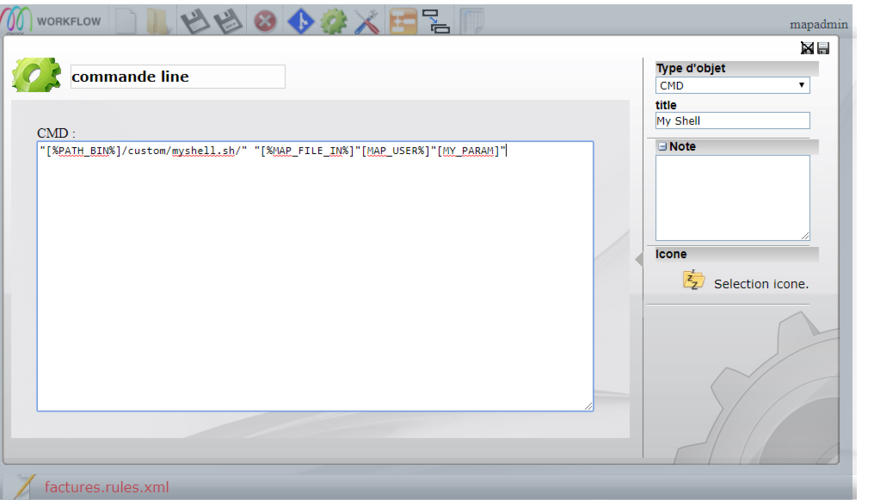Viewport: 874px width, 500px height.
Task: Click the title field containing My Shell
Action: (732, 121)
